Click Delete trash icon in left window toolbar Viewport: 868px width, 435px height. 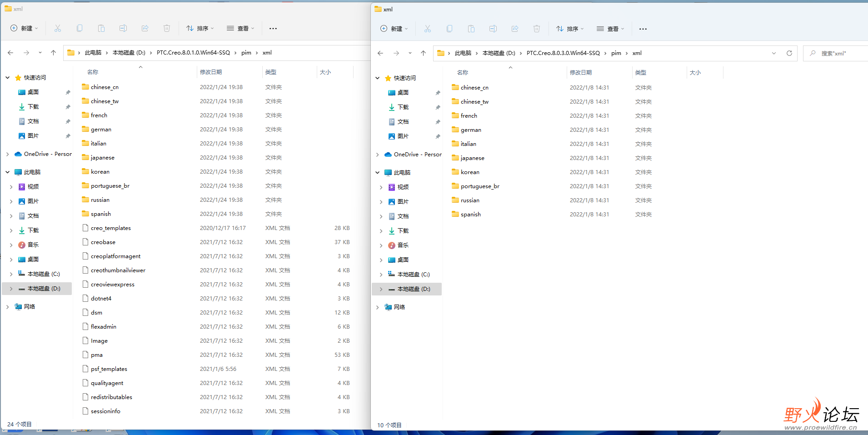click(167, 28)
